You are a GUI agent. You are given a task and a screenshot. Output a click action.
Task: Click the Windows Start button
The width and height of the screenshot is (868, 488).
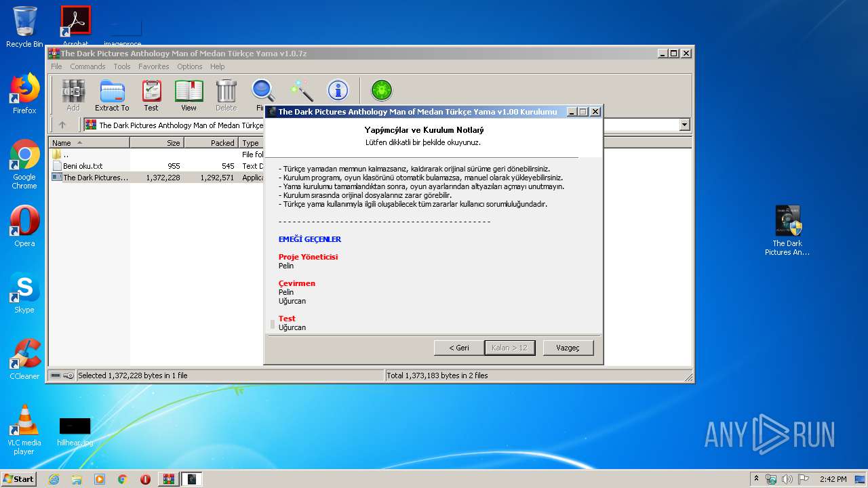[19, 479]
